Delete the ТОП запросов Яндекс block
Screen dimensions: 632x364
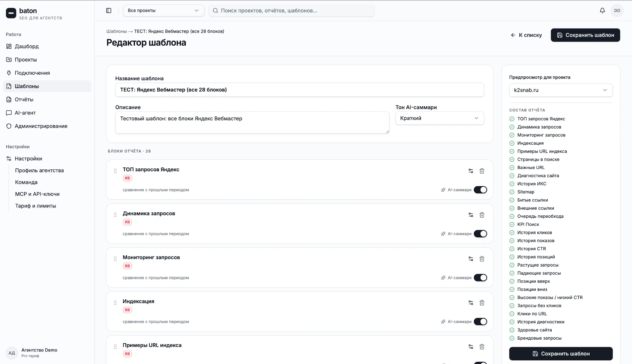pyautogui.click(x=482, y=171)
